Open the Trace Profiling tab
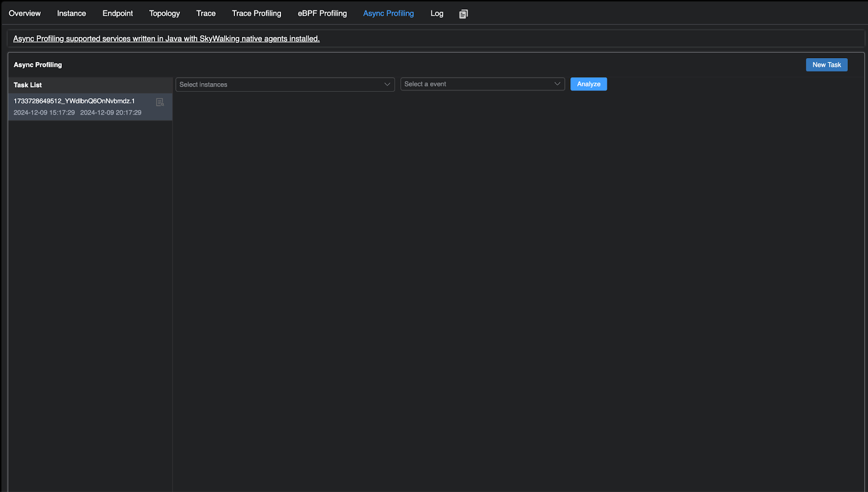This screenshot has width=868, height=492. point(257,14)
